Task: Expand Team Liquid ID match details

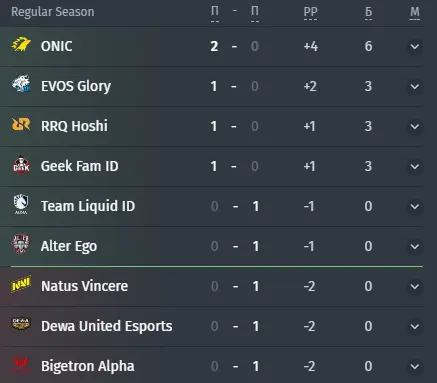Action: 415,206
